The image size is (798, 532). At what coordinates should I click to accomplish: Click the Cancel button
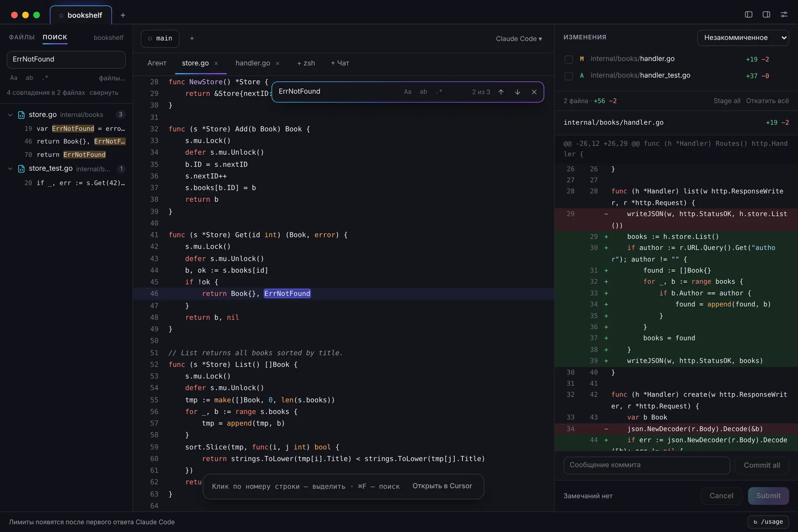[721, 496]
